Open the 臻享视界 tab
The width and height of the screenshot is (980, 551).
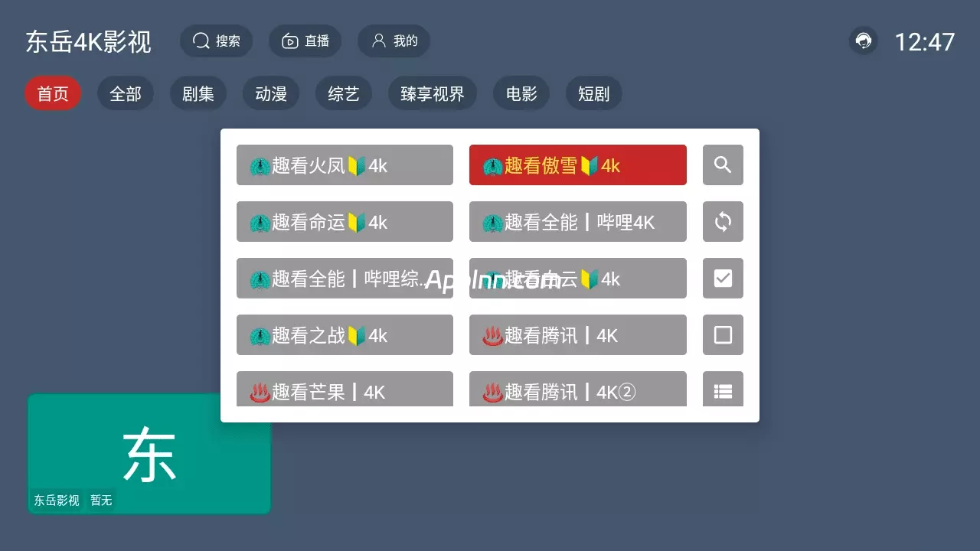tap(433, 94)
